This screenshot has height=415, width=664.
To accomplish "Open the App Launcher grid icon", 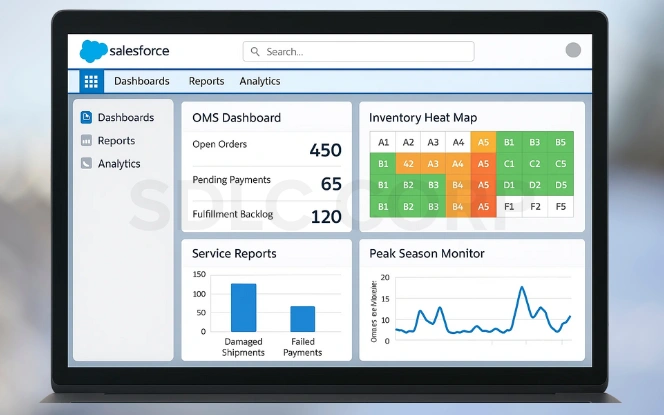I will click(x=91, y=81).
